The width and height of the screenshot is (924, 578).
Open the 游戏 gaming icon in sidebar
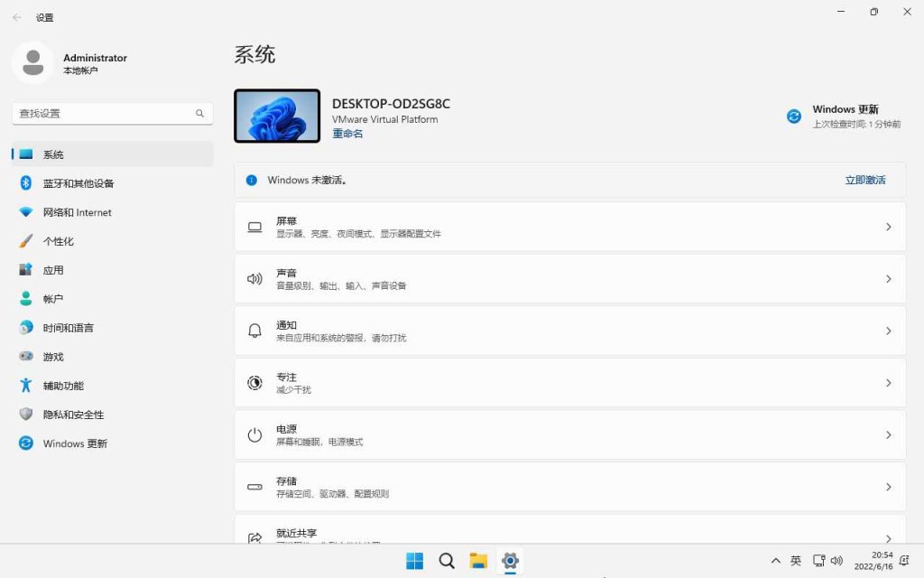pos(26,357)
